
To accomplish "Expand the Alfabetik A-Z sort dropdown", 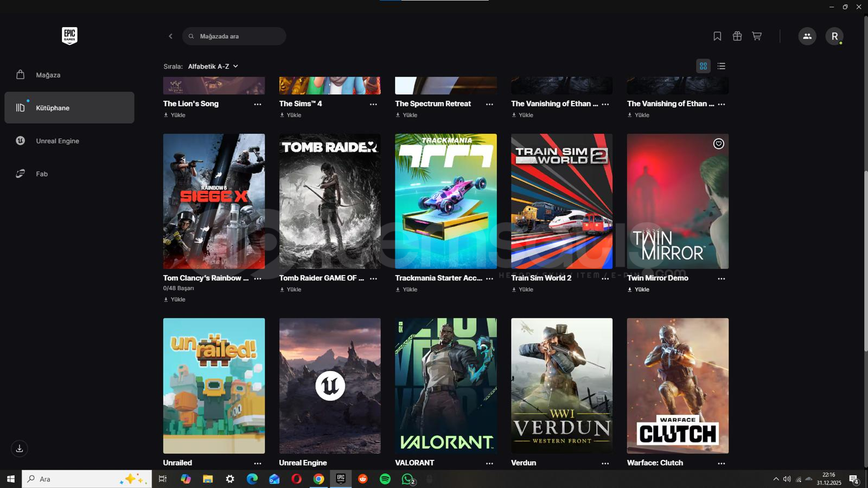I will coord(213,66).
